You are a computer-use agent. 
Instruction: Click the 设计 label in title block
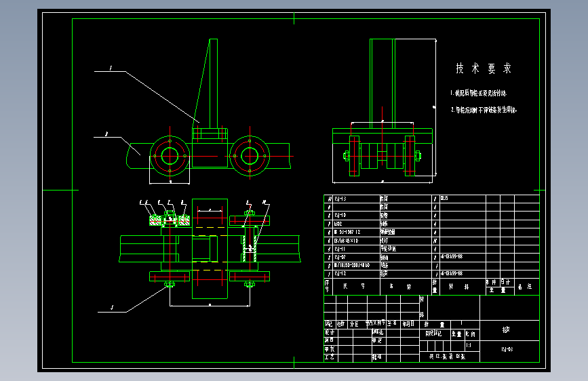[329, 332]
